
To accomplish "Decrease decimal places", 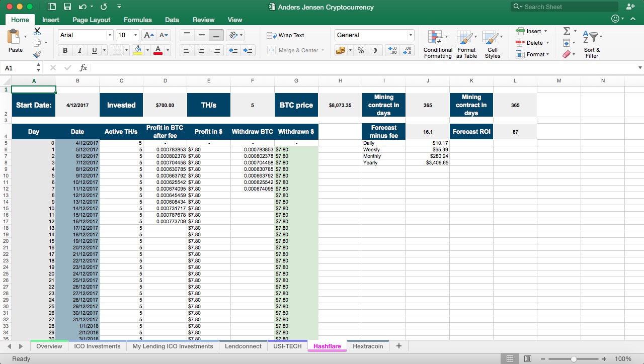I will click(x=407, y=50).
